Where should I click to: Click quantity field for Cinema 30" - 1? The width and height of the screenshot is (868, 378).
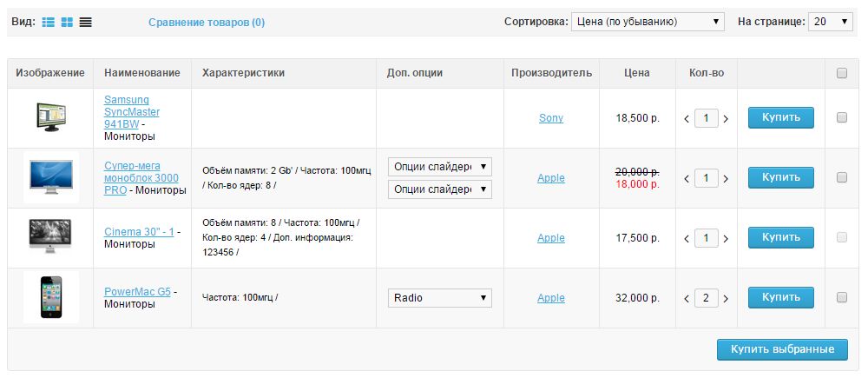(706, 238)
